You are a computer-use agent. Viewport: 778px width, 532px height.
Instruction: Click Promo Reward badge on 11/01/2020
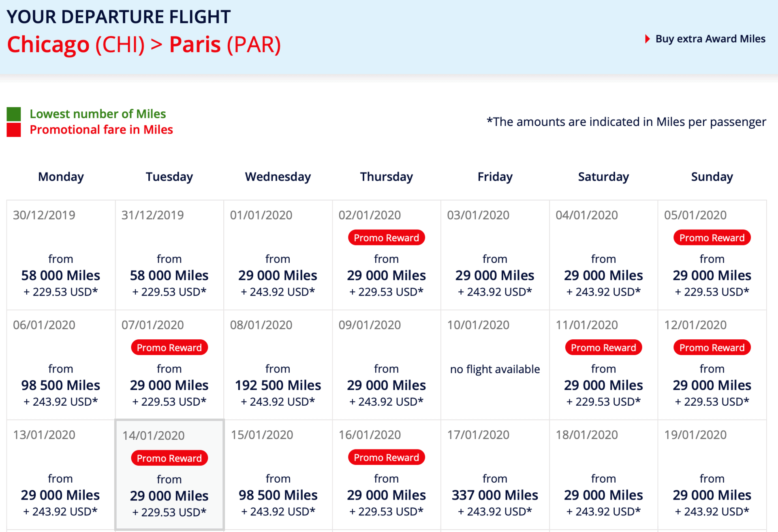pos(603,347)
